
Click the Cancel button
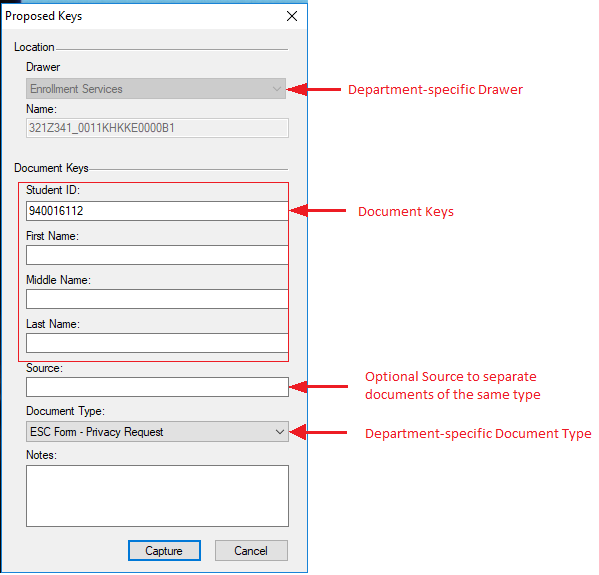pos(251,551)
